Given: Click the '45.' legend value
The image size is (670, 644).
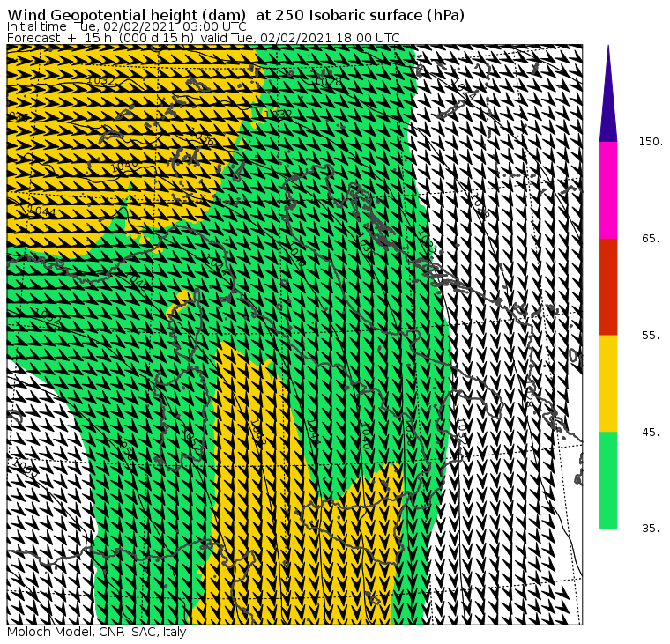Looking at the screenshot, I should click(651, 433).
